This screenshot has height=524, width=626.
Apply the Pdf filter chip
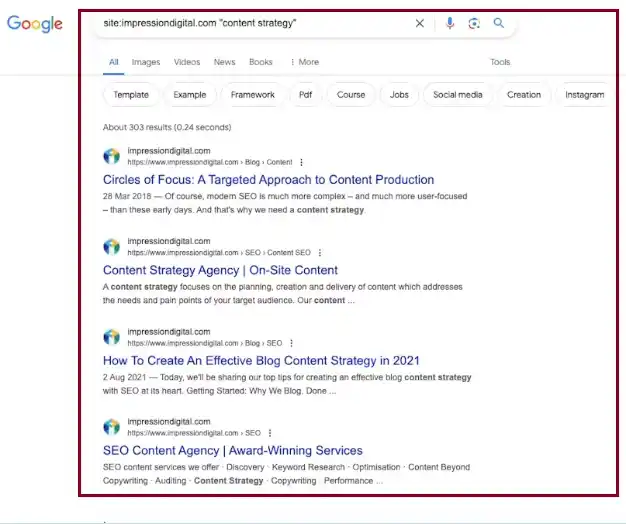(x=305, y=95)
